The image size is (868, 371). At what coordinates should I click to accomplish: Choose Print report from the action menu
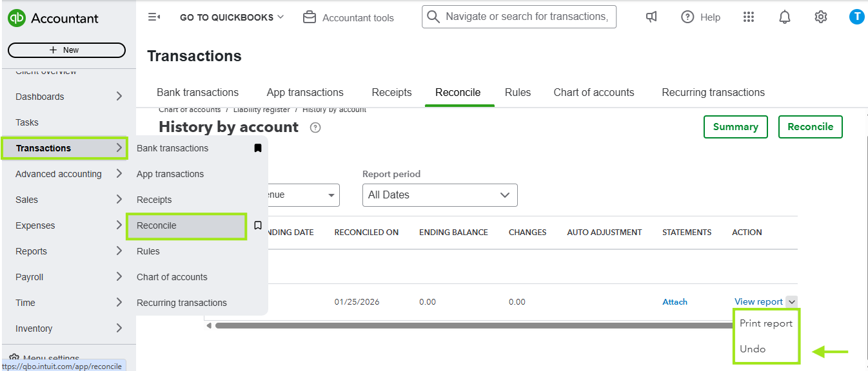pos(765,323)
